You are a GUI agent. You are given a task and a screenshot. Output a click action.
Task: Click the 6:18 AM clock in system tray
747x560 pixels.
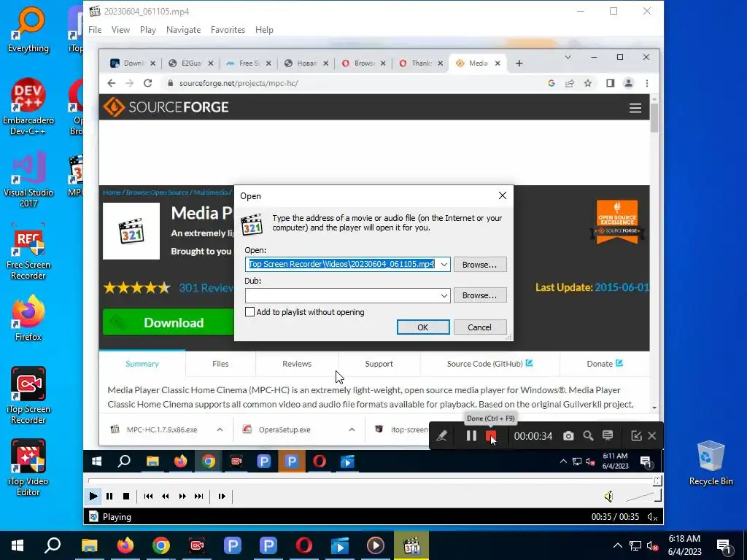(x=684, y=545)
